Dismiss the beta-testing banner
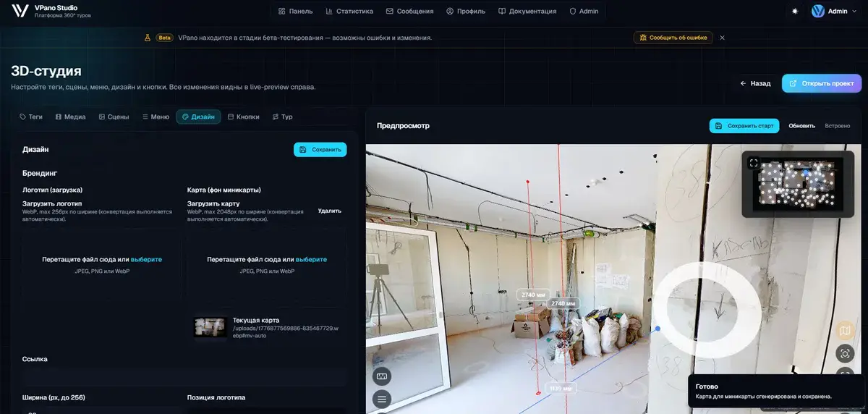 pyautogui.click(x=722, y=38)
